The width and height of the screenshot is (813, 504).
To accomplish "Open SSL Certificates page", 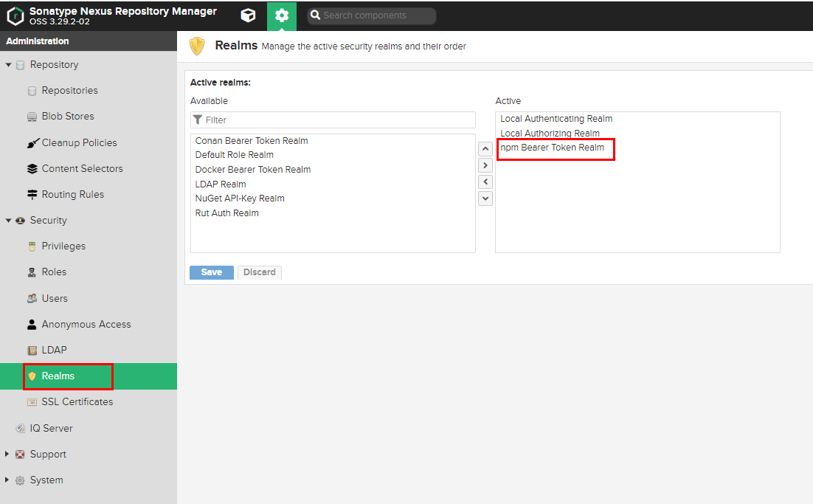I will (77, 402).
